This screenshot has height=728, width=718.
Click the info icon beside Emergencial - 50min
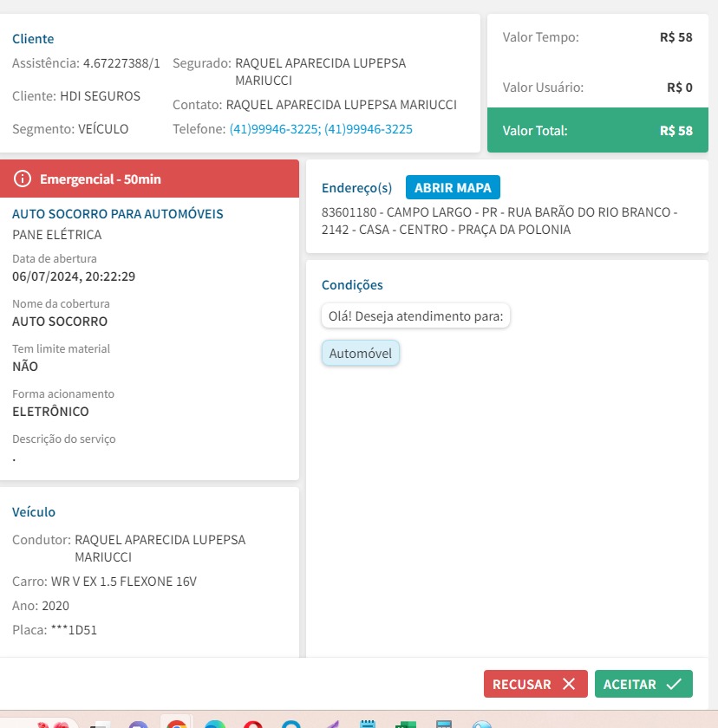(23, 179)
